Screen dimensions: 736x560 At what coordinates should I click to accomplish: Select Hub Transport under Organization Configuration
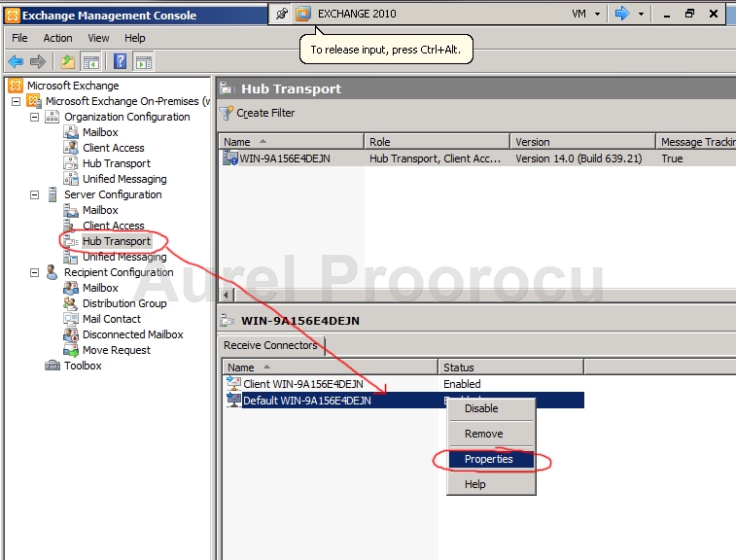tap(117, 163)
